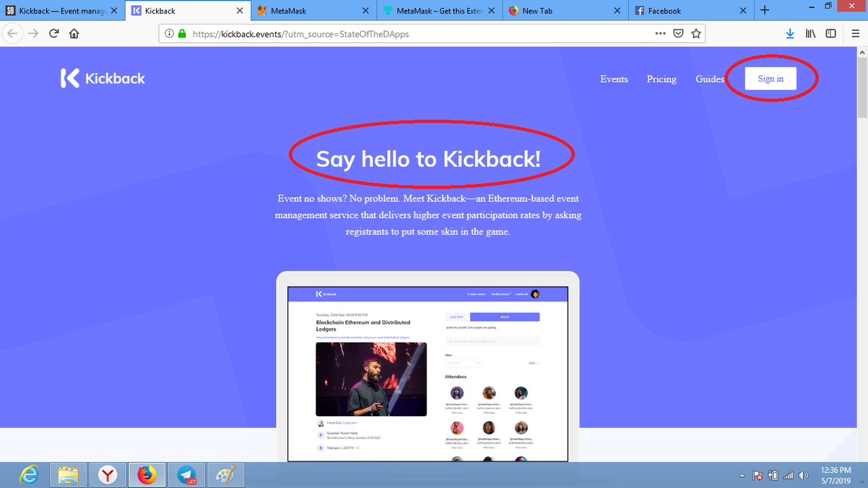
Task: Click the 'Say hello to Kickback!' heading
Action: (428, 158)
